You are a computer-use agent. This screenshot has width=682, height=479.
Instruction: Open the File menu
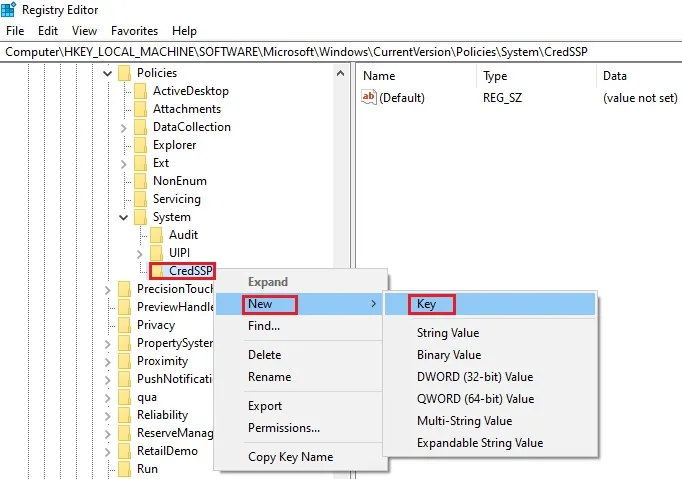pyautogui.click(x=15, y=31)
